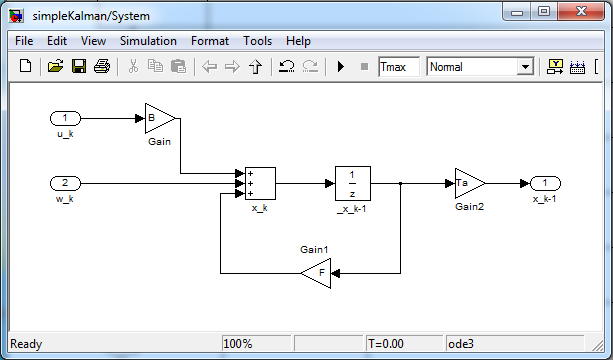Expand the Normal simulation mode dropdown
The width and height of the screenshot is (613, 360).
tap(525, 67)
